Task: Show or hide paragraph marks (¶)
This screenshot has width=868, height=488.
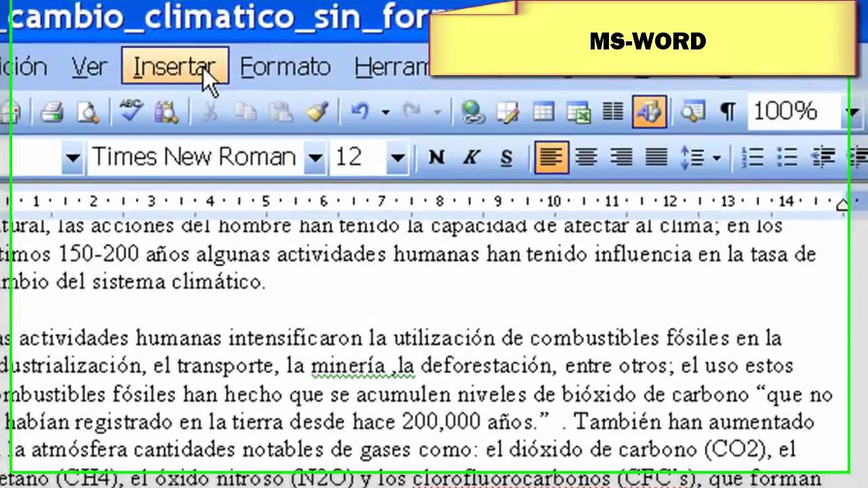Action: [x=728, y=111]
